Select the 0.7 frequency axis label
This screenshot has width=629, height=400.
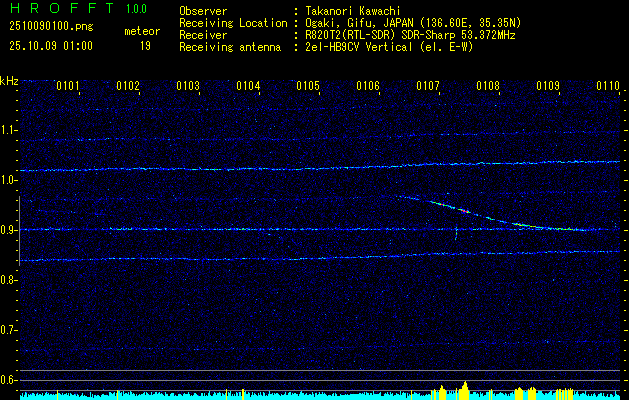[x=9, y=330]
